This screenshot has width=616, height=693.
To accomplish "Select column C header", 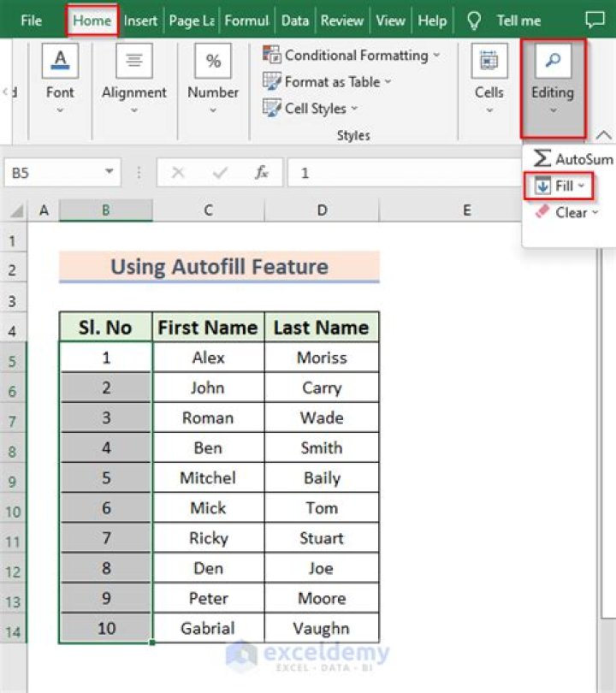I will click(x=209, y=210).
